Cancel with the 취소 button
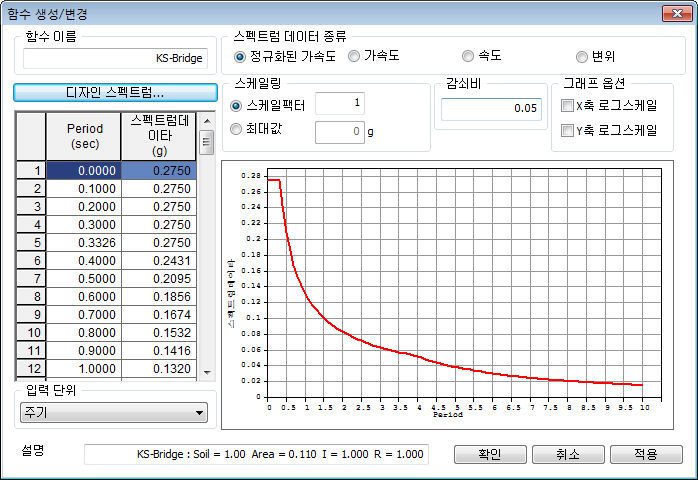Screen dimensions: 698x480 [568, 454]
